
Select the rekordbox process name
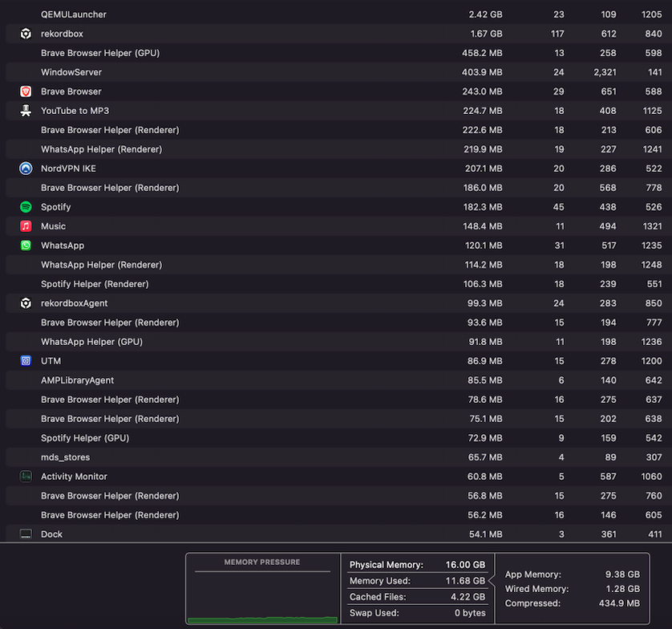62,34
